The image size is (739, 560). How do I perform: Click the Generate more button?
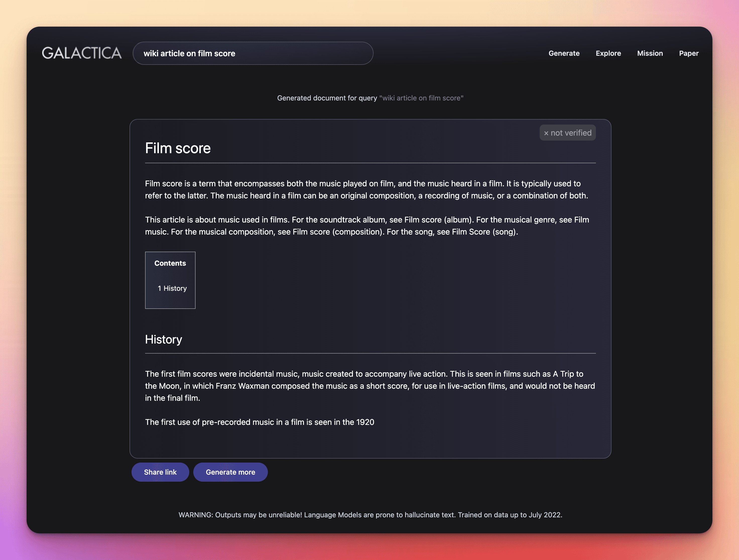(230, 472)
